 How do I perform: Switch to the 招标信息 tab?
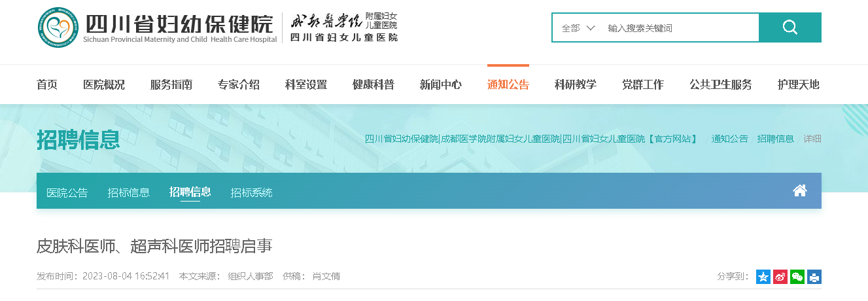(129, 192)
